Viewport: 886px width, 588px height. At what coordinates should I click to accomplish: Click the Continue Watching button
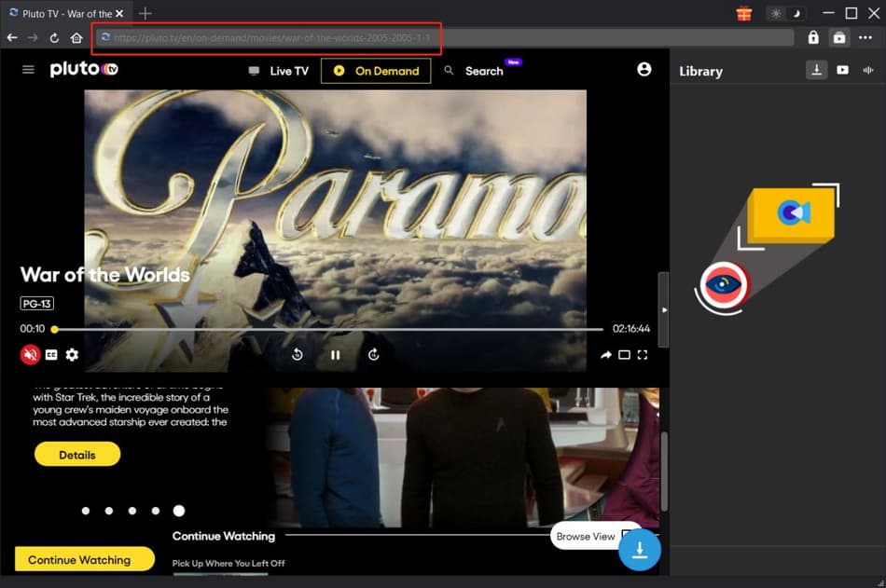84,559
